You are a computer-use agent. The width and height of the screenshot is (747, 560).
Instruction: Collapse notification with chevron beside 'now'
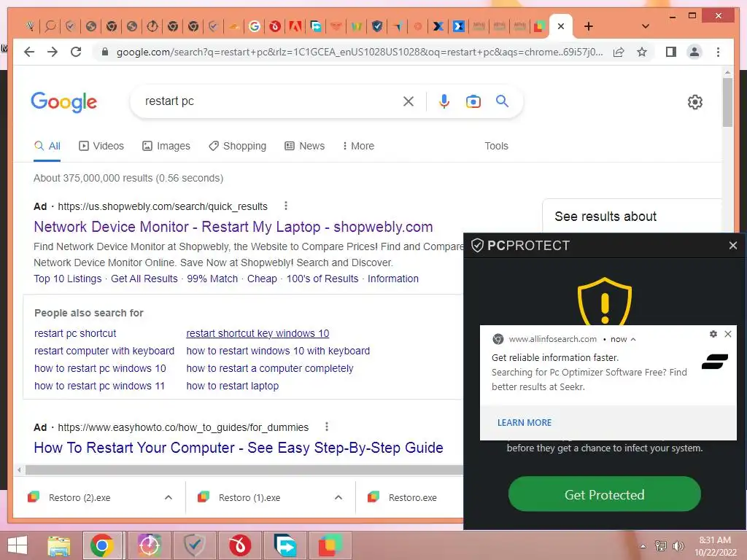[633, 339]
